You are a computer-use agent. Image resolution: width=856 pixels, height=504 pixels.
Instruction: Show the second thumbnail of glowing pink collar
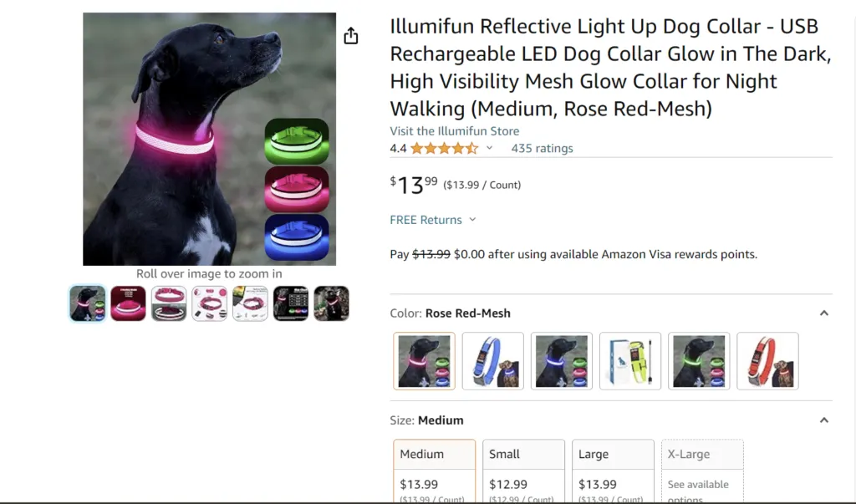click(x=128, y=303)
